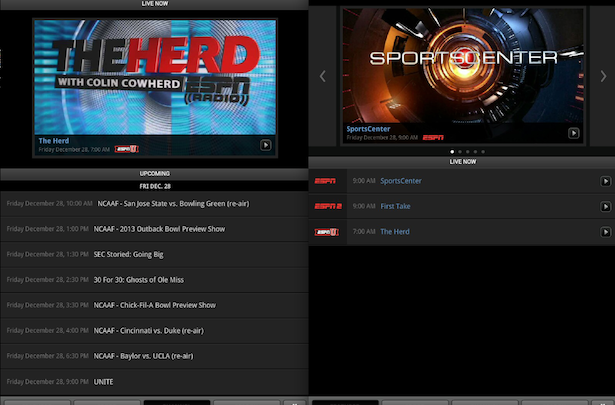
Task: Select the UNITE upcoming listing
Action: 154,381
